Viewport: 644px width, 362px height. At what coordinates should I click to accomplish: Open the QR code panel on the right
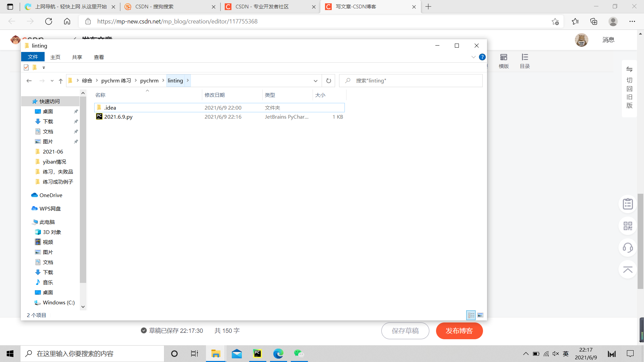(628, 226)
